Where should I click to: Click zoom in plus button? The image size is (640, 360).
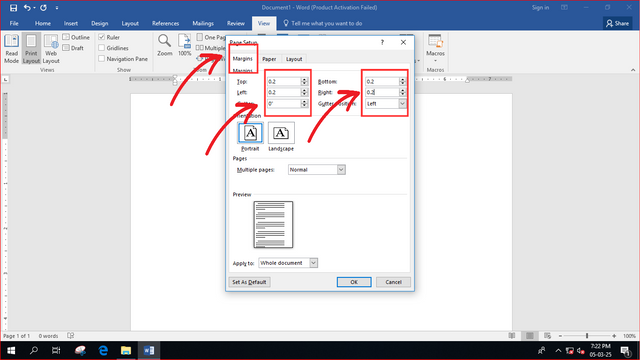tap(614, 336)
